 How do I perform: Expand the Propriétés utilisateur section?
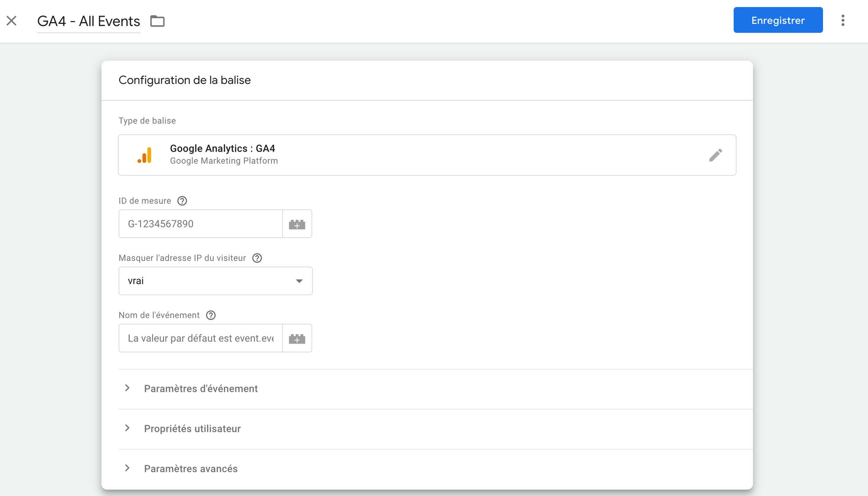coord(435,429)
